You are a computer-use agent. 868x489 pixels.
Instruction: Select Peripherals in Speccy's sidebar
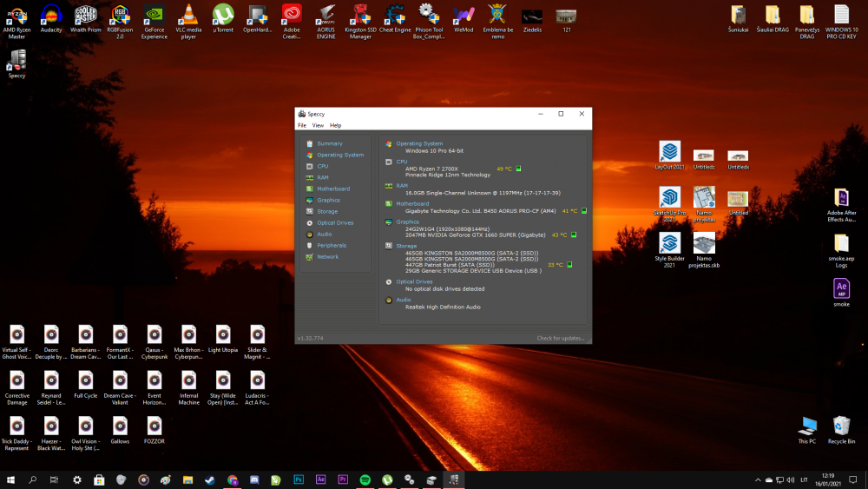pos(332,245)
